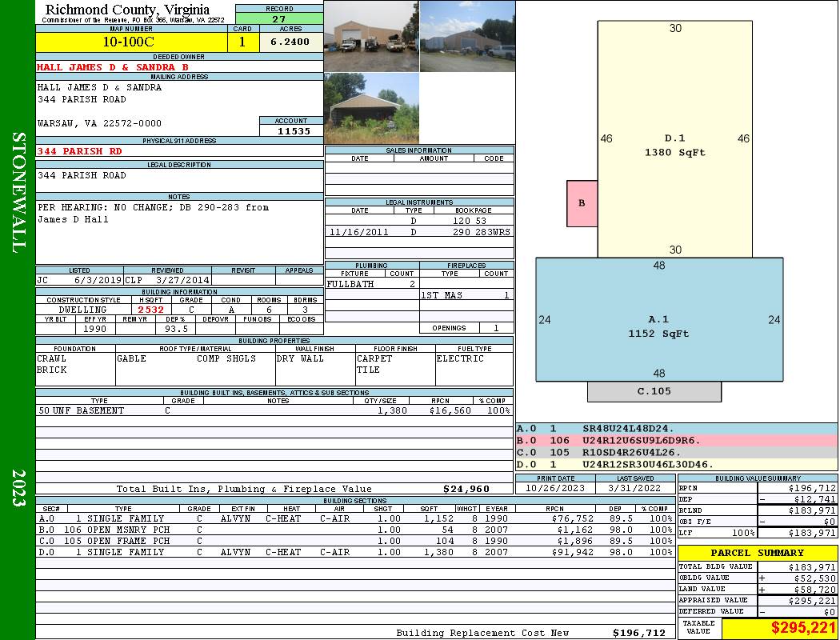Select the B.0 106 sketch legend row
Image resolution: width=840 pixels, height=640 pixels.
676,440
